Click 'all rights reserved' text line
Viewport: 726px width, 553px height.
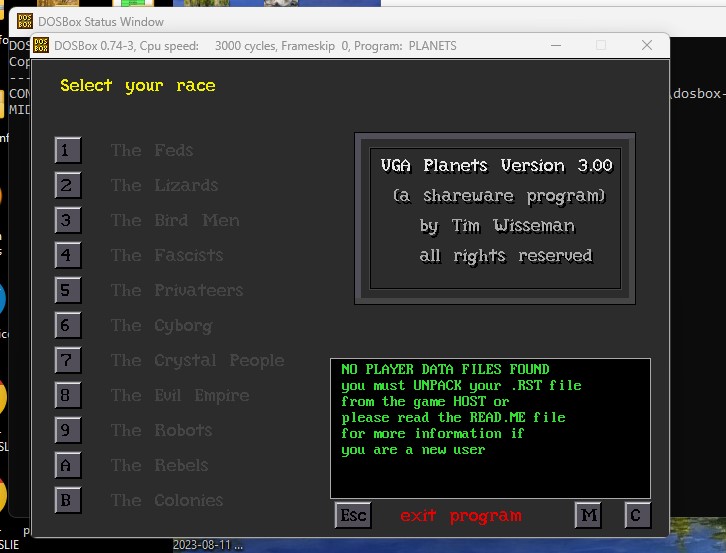506,256
